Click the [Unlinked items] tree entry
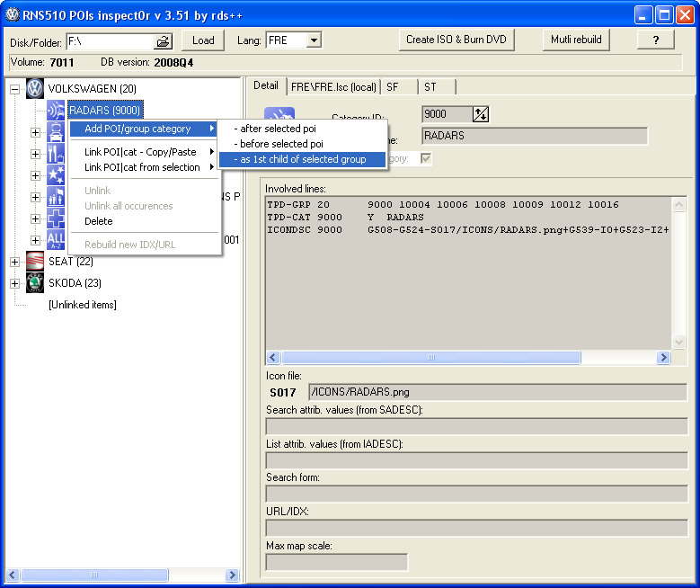This screenshot has height=588, width=700. [x=82, y=305]
